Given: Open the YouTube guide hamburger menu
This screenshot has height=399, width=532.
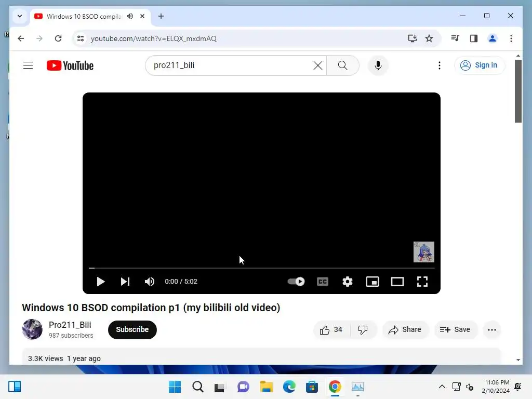Looking at the screenshot, I should click(x=28, y=65).
